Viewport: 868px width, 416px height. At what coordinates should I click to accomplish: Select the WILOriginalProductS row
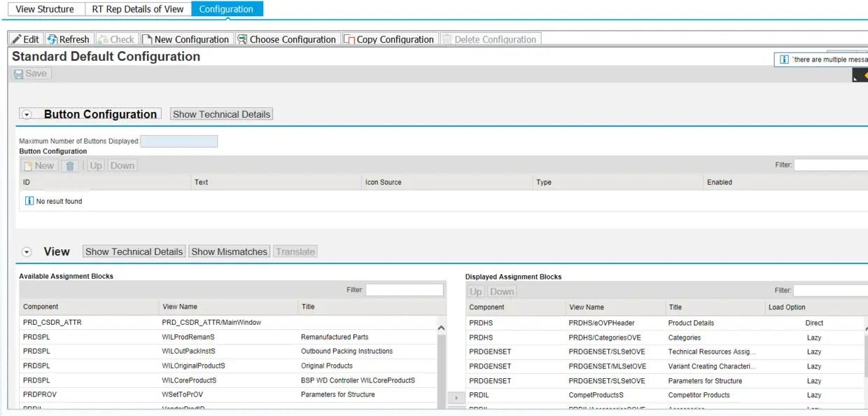click(229, 366)
